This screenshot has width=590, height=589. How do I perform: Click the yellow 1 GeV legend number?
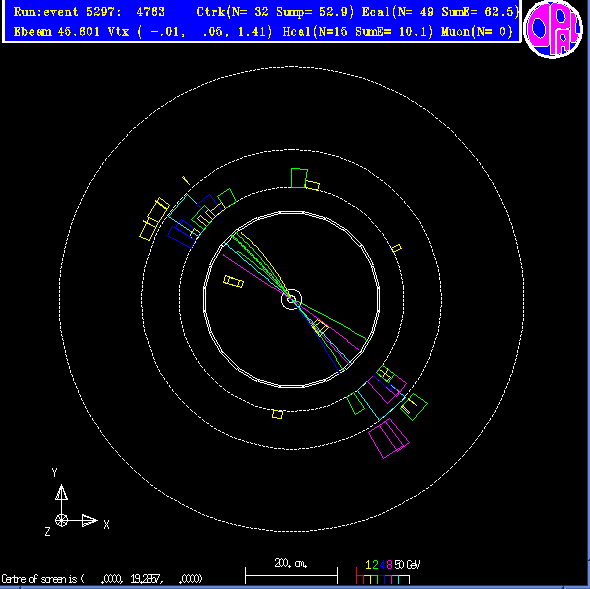(368, 565)
